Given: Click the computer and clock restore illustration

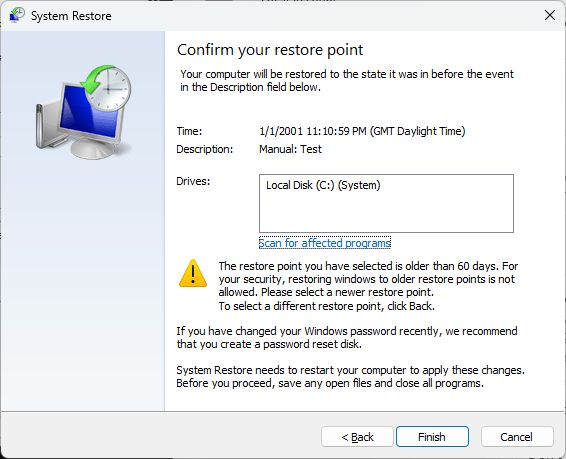Looking at the screenshot, I should click(83, 112).
